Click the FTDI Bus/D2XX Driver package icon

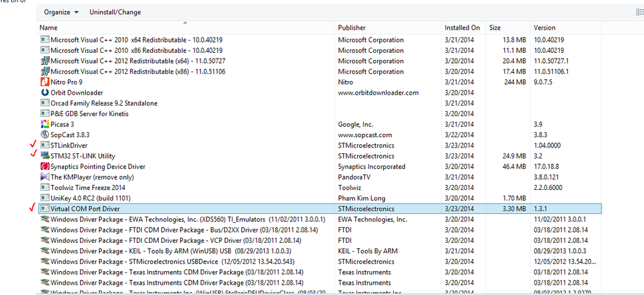[44, 230]
